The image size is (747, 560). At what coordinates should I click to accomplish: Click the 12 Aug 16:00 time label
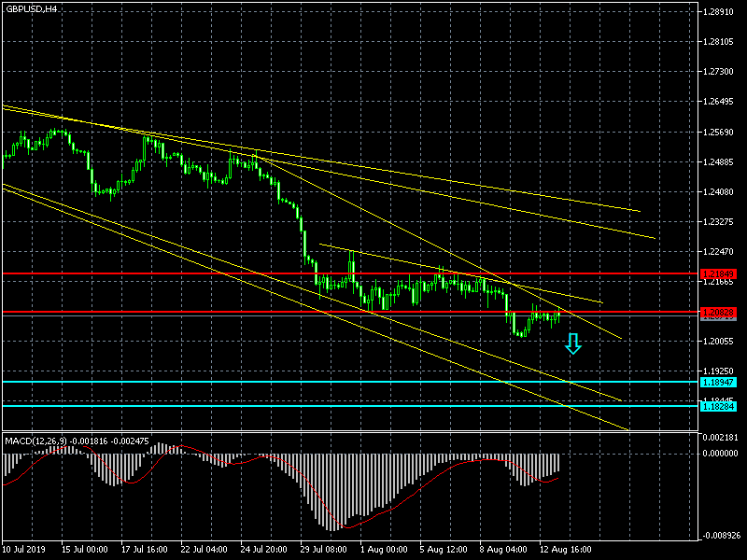pyautogui.click(x=565, y=549)
